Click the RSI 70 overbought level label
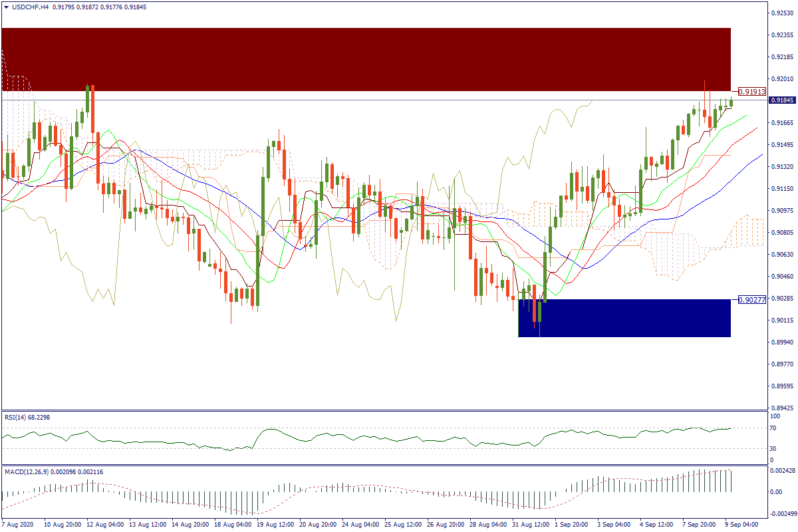This screenshot has height=532, width=798. (x=773, y=428)
